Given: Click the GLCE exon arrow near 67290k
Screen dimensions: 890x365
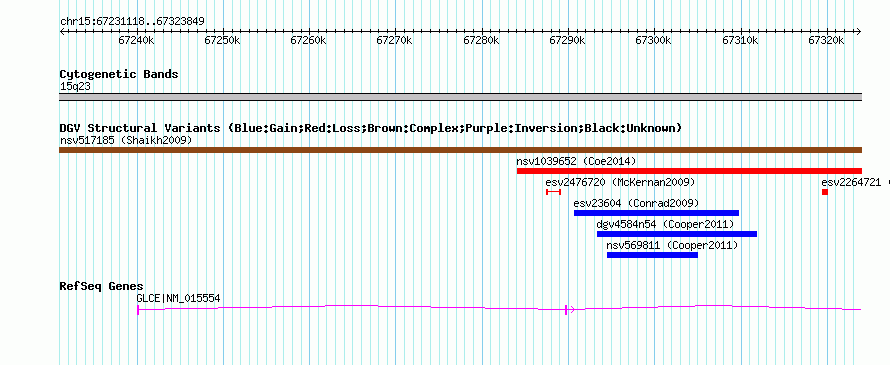Looking at the screenshot, I should pyautogui.click(x=569, y=309).
